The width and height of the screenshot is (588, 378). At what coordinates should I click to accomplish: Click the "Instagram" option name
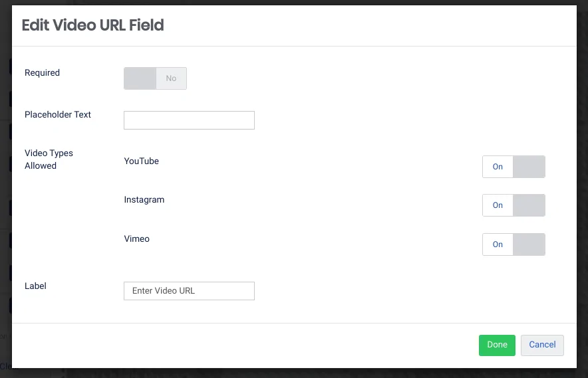pos(144,200)
